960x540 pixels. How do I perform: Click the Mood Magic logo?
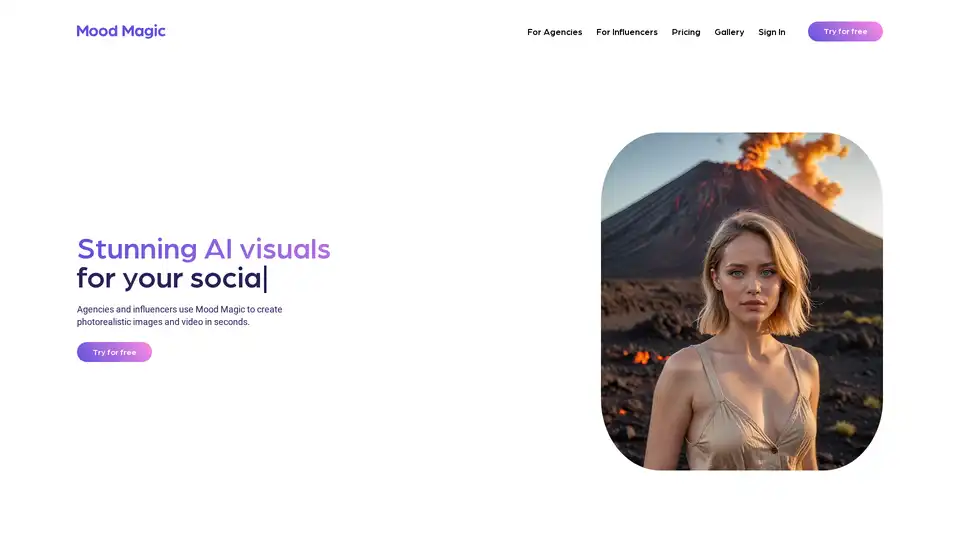point(121,31)
